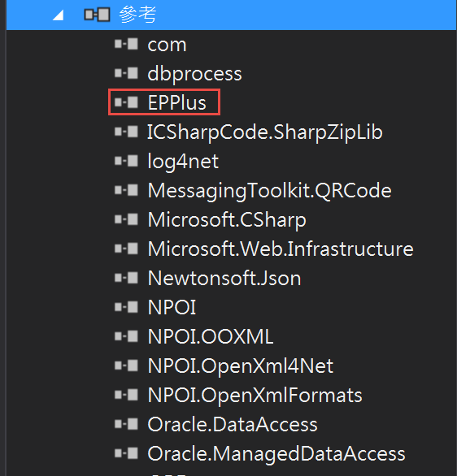The image size is (457, 476).
Task: Click the com reference icon
Action: [x=126, y=44]
